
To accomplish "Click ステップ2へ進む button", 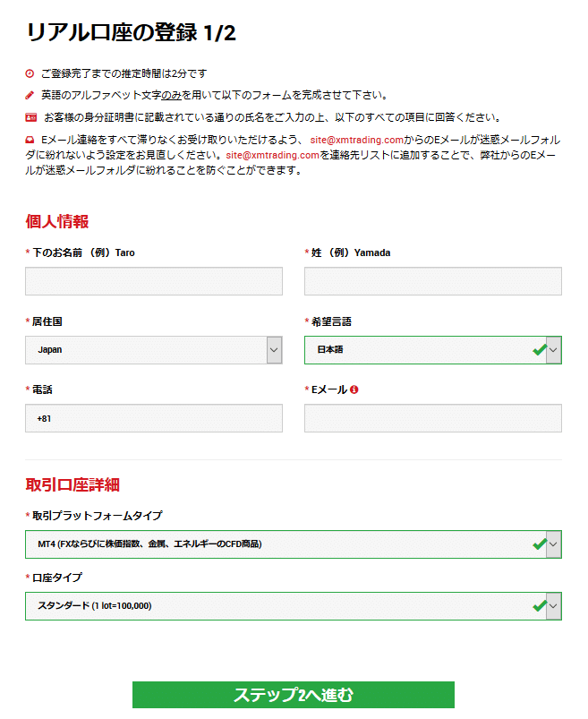I will tap(294, 695).
